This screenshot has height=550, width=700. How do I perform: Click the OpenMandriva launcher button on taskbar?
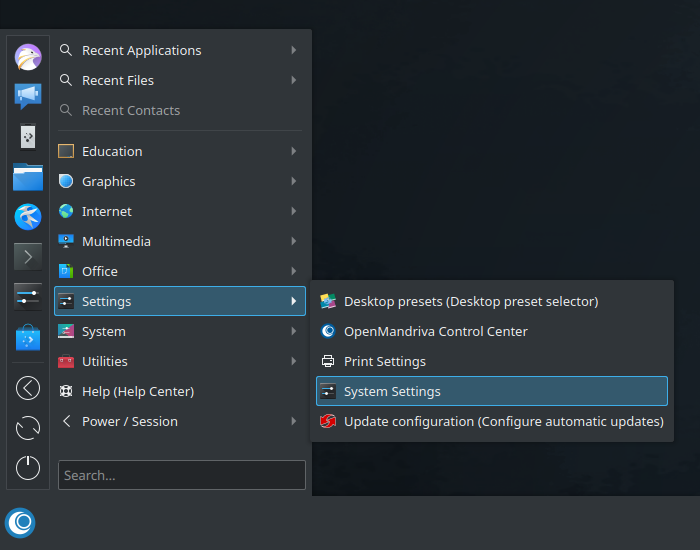(20, 522)
